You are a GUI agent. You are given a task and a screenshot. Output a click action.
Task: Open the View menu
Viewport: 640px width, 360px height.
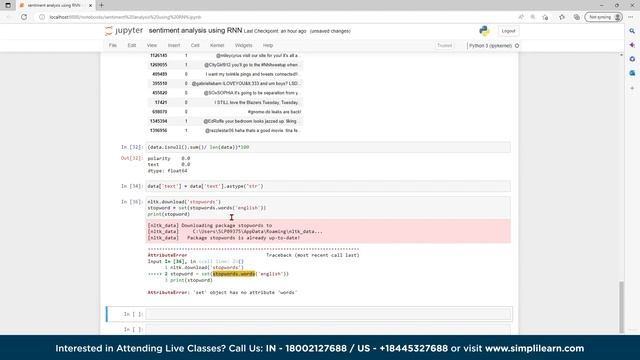[x=152, y=45]
